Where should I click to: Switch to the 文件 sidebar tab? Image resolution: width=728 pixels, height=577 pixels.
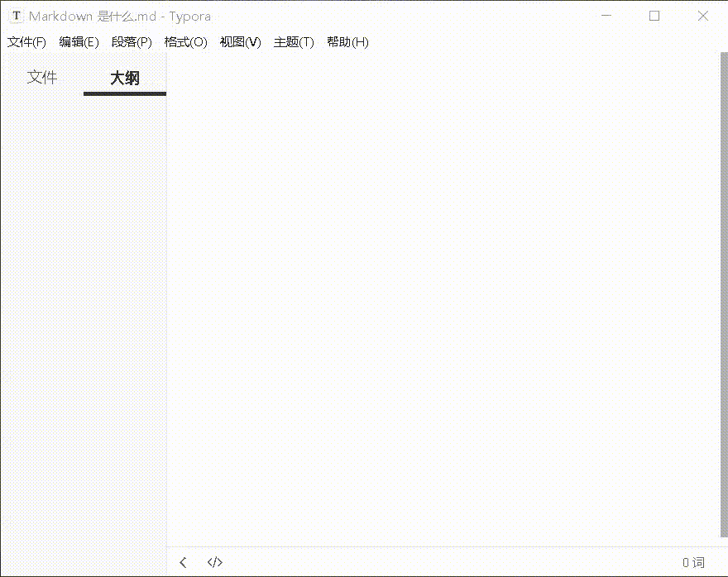(41, 77)
